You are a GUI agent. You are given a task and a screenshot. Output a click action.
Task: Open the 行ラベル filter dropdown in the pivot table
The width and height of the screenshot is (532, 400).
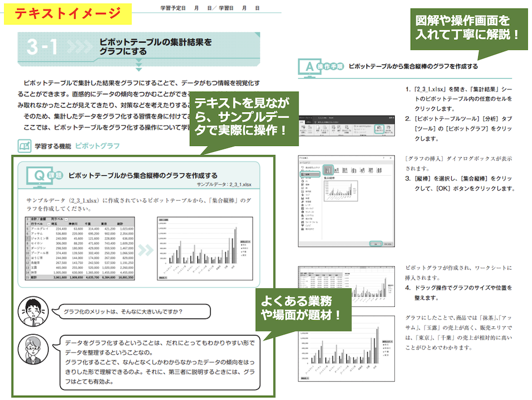[x=48, y=224]
